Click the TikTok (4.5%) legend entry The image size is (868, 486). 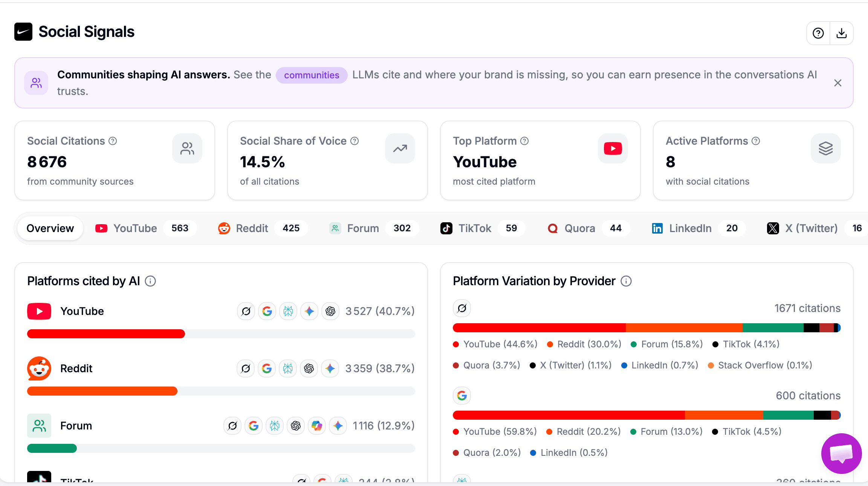click(x=747, y=431)
